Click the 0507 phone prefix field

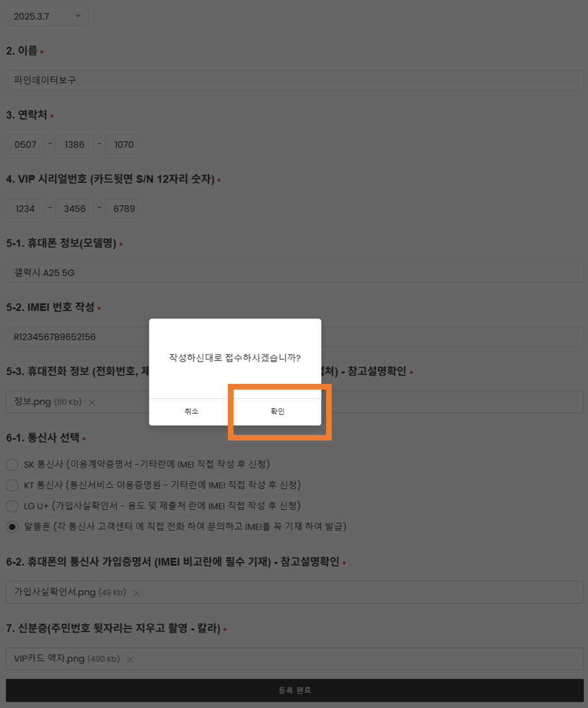pyautogui.click(x=25, y=145)
